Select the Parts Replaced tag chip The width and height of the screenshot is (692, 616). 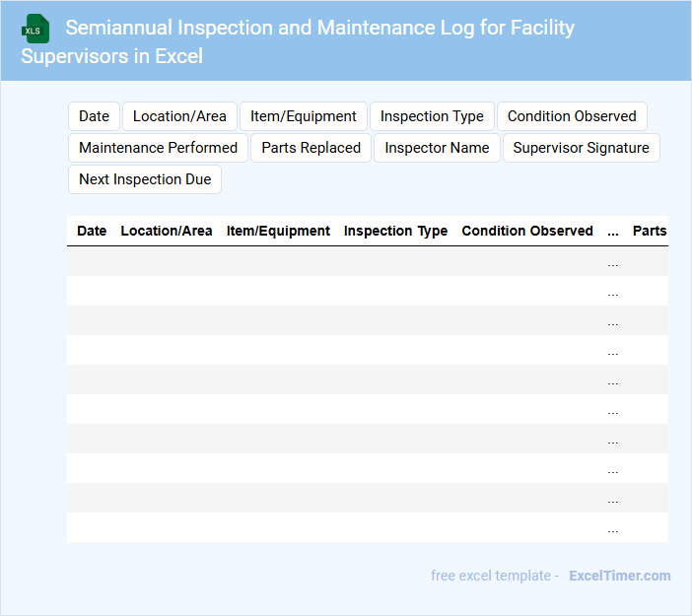point(311,148)
